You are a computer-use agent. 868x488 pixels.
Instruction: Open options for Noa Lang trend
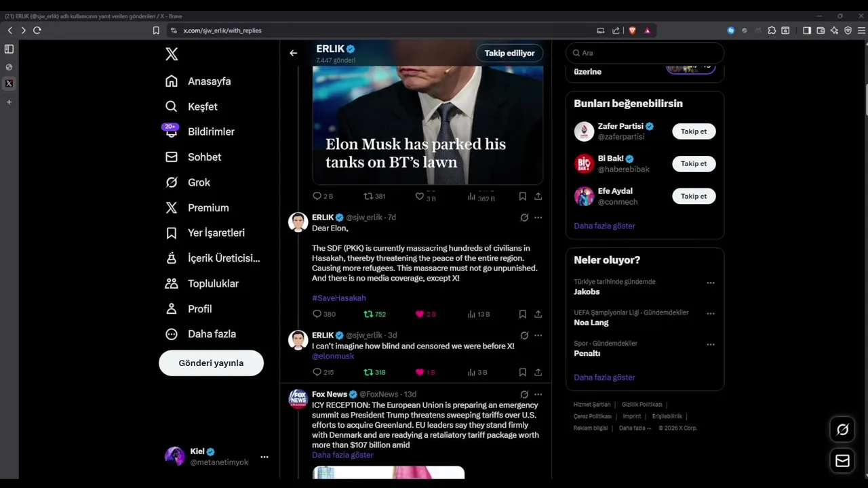click(711, 314)
